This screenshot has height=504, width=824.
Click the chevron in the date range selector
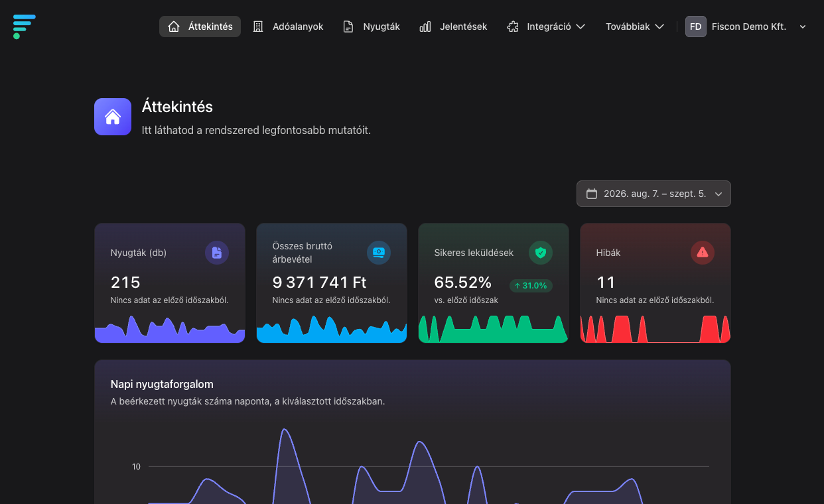pyautogui.click(x=719, y=194)
